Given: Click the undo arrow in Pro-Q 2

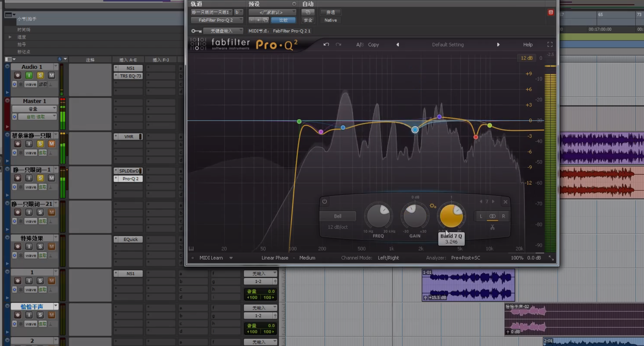Looking at the screenshot, I should click(x=326, y=45).
